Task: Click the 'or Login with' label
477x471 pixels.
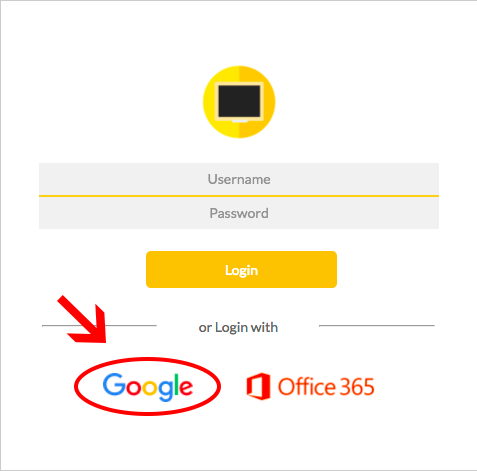Action: coord(238,328)
